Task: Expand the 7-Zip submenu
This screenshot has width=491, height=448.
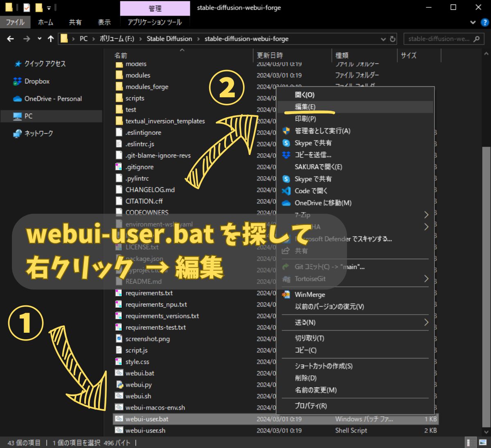Action: (x=426, y=215)
